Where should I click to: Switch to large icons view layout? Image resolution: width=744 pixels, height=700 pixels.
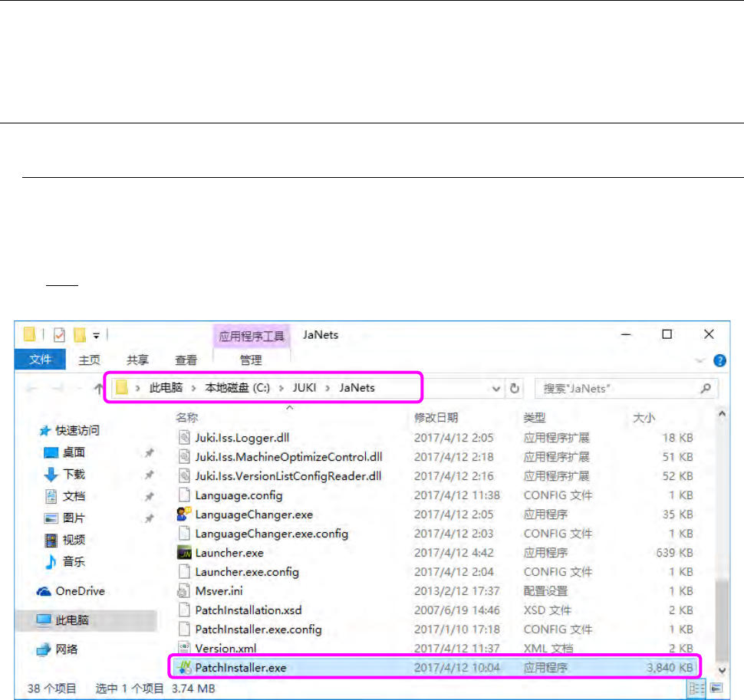pos(716,688)
